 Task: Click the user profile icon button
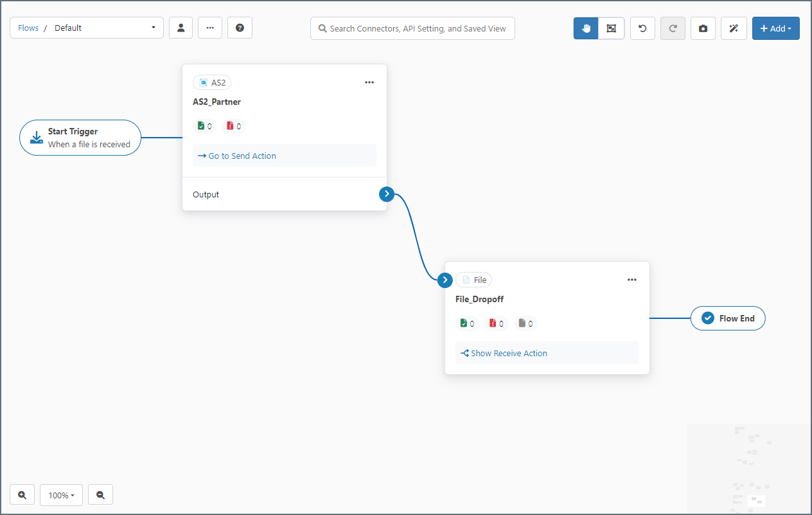pos(181,28)
